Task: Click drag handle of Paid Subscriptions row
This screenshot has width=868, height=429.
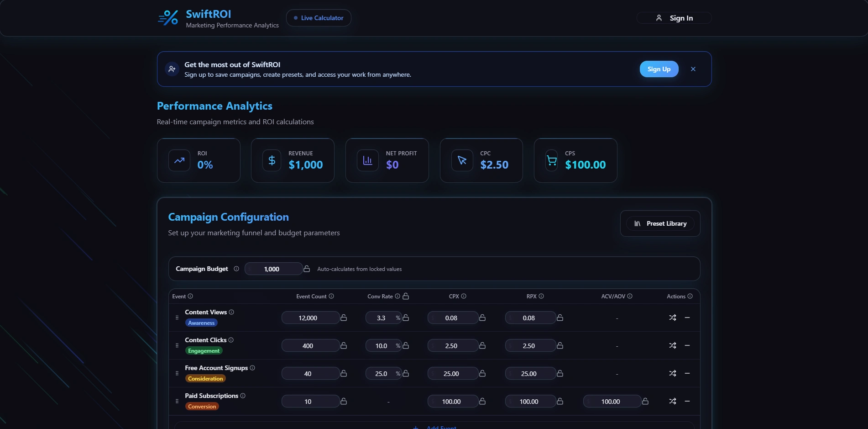Action: click(x=177, y=401)
